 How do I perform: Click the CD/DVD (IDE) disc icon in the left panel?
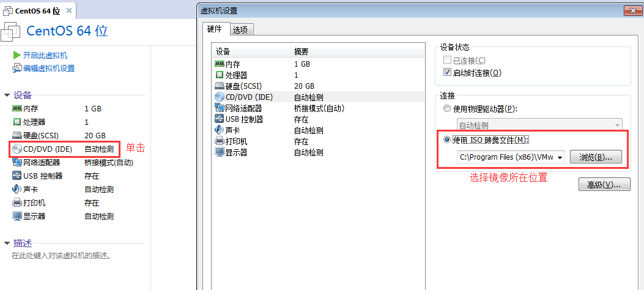pyautogui.click(x=17, y=149)
